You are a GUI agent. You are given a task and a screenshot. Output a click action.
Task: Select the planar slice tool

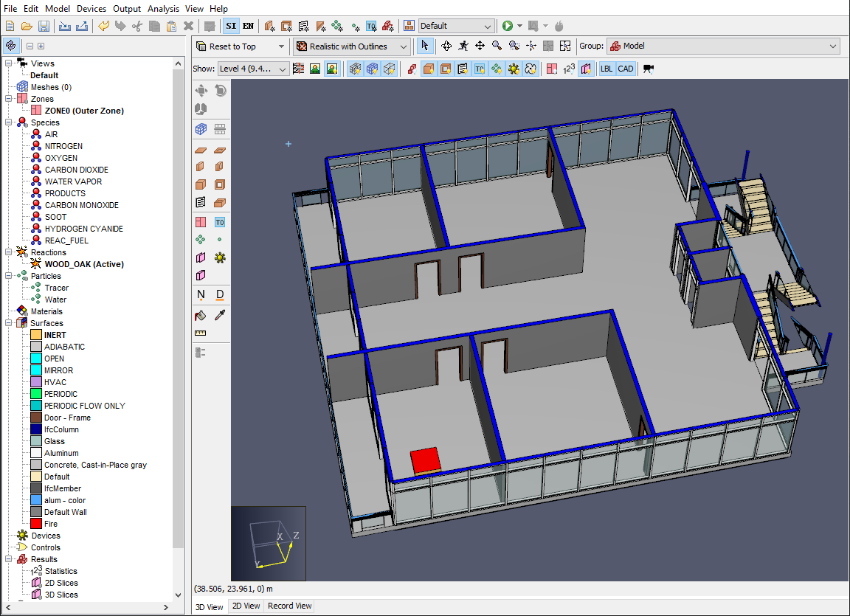tap(201, 257)
